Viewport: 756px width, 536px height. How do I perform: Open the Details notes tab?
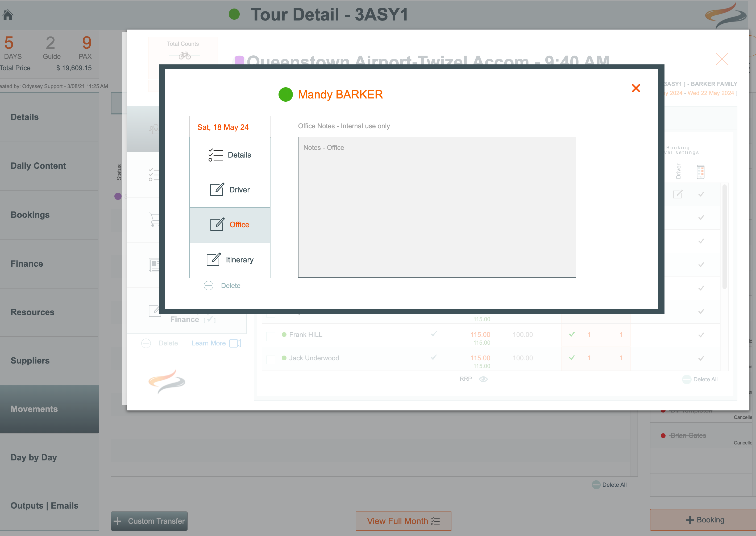(x=230, y=155)
